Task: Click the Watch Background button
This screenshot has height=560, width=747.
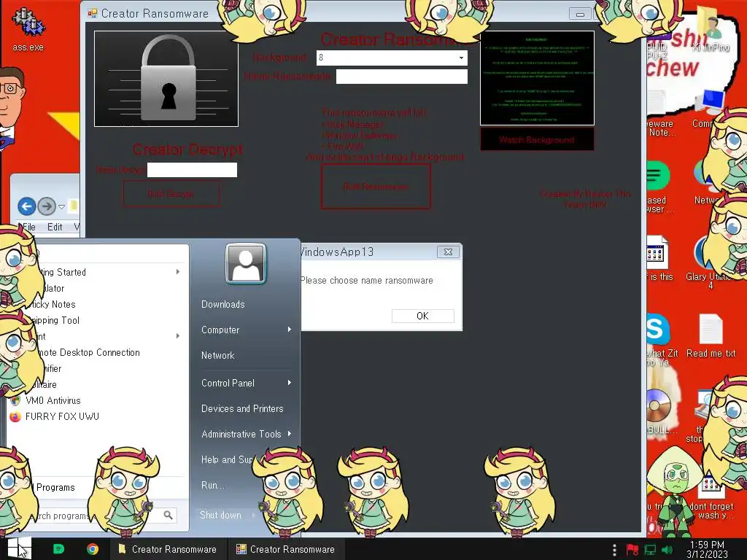Action: 537,139
